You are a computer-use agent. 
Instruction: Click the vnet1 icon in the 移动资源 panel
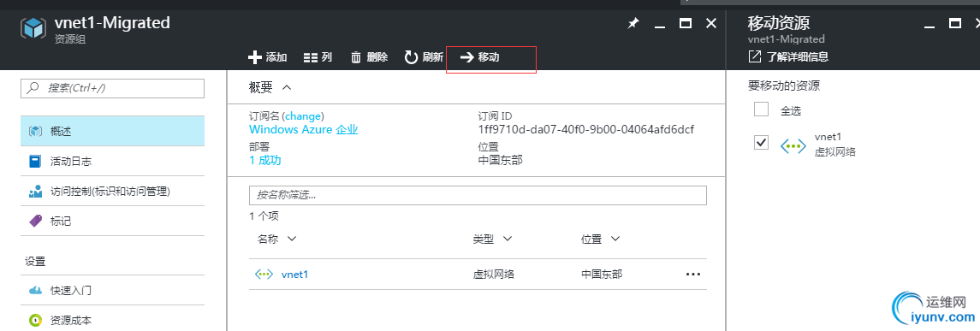click(x=793, y=146)
